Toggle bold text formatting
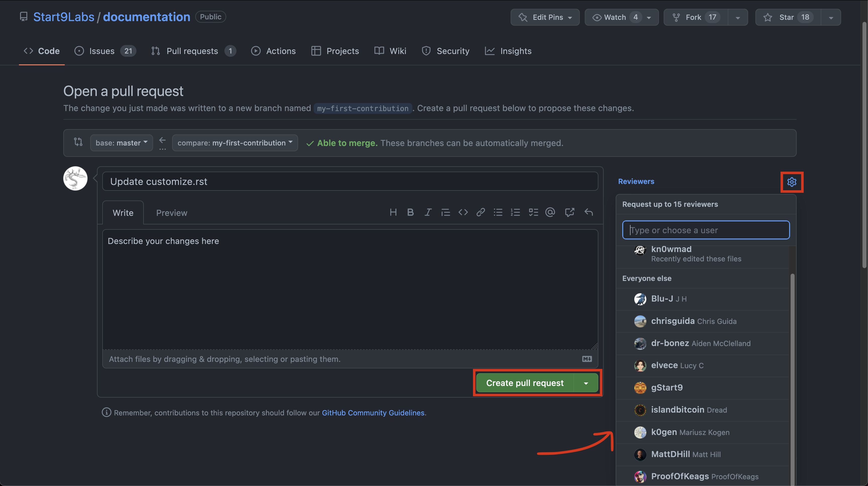The height and width of the screenshot is (486, 868). (410, 212)
